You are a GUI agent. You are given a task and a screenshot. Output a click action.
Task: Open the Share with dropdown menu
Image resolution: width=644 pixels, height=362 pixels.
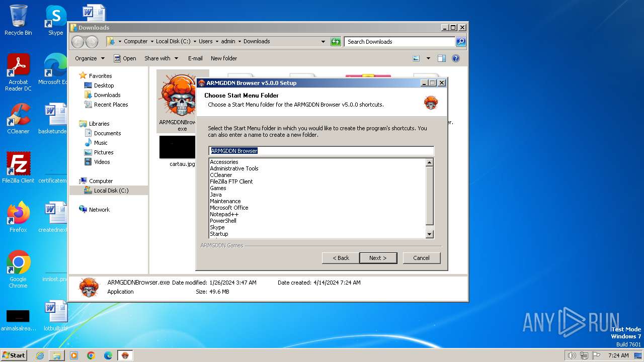(161, 58)
